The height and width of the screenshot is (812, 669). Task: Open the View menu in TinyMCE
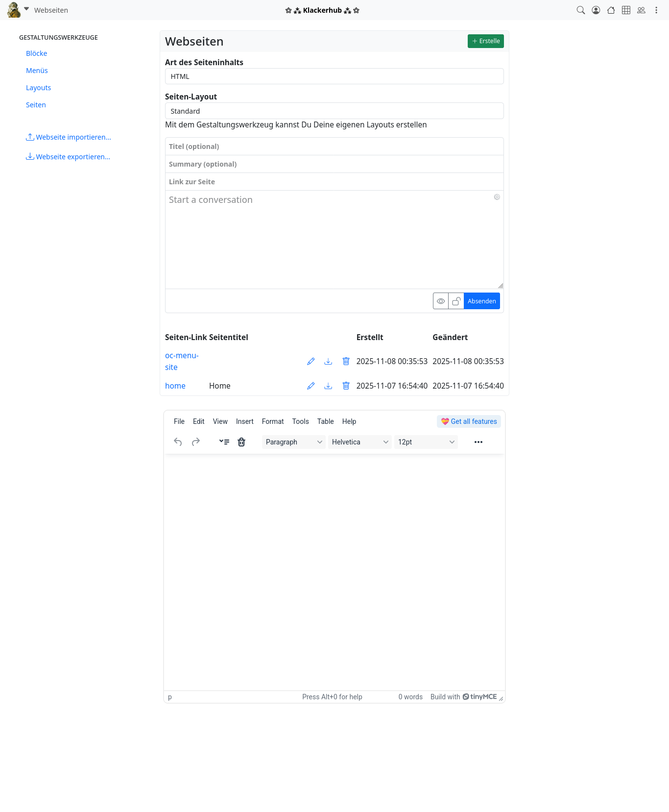point(220,421)
